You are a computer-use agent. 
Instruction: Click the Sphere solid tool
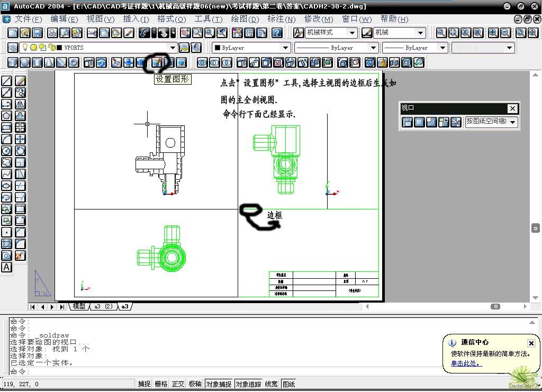(x=24, y=62)
